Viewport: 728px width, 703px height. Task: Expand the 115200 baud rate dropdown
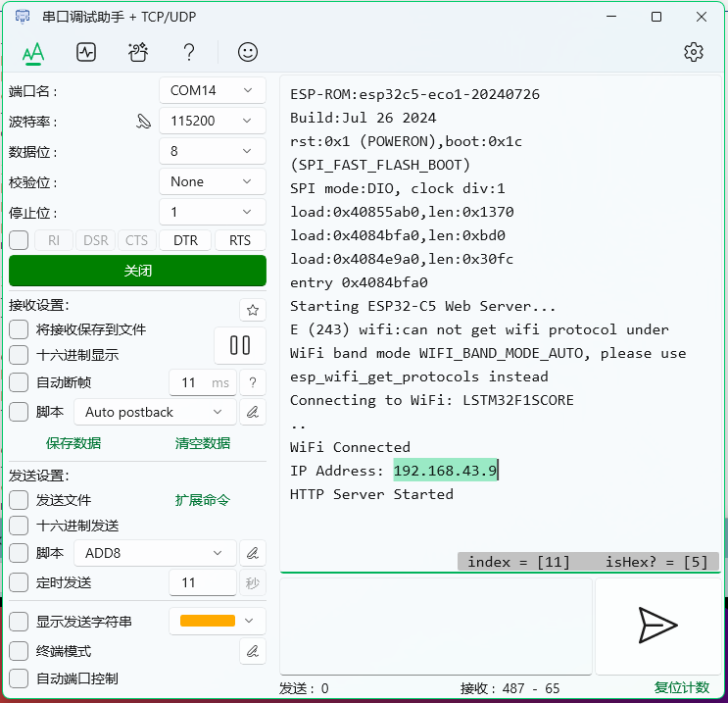coord(212,121)
